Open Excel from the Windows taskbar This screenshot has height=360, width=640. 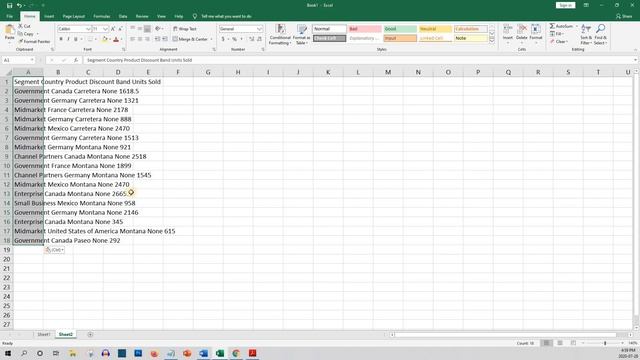coord(220,353)
